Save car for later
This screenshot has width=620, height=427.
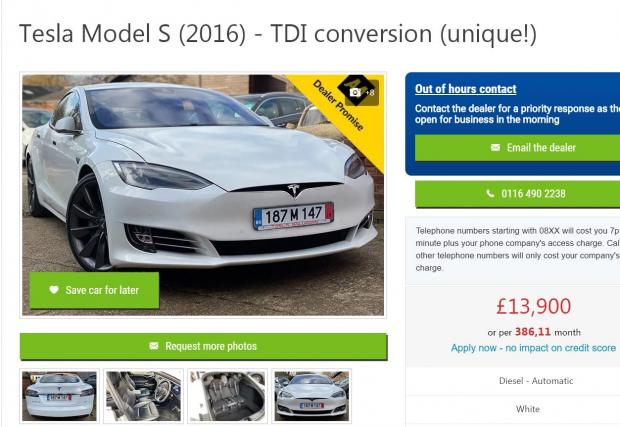point(94,290)
